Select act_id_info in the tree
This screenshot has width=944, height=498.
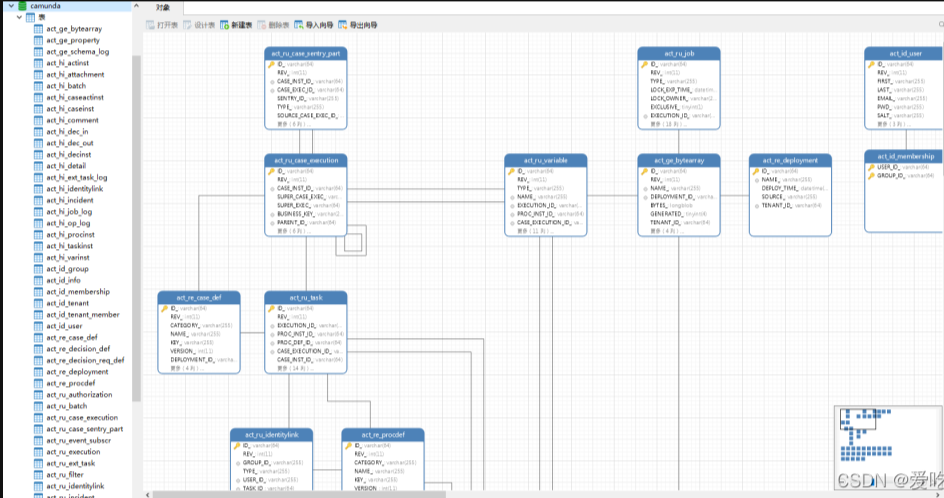pyautogui.click(x=63, y=281)
